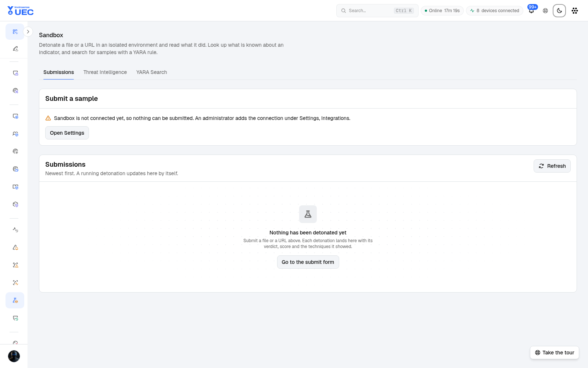Open the chip with folder sidebar icon

(15, 169)
